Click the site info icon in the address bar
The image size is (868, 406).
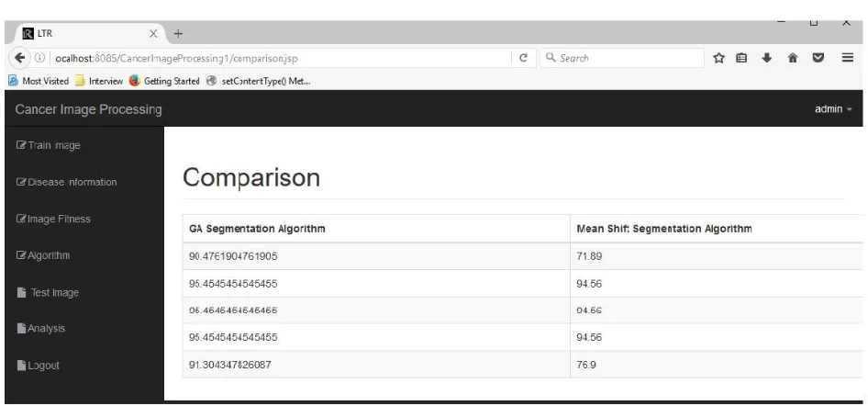(x=39, y=58)
